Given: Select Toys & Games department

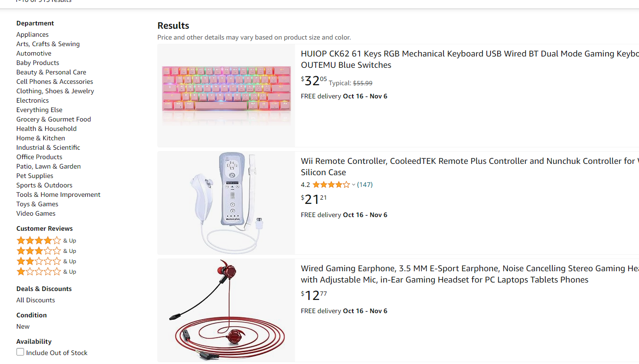Looking at the screenshot, I should (x=37, y=204).
